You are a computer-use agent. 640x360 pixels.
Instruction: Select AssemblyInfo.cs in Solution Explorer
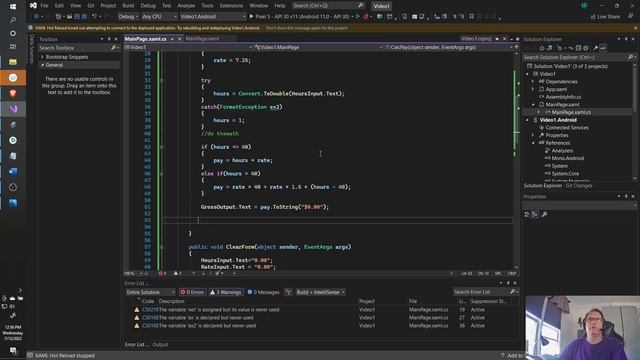[x=563, y=97]
